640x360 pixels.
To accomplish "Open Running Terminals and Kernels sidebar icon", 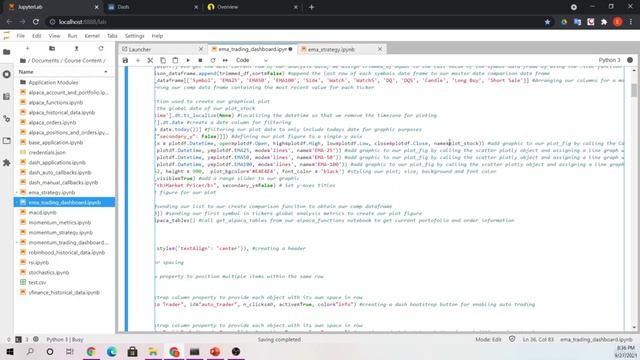I will [x=7, y=74].
